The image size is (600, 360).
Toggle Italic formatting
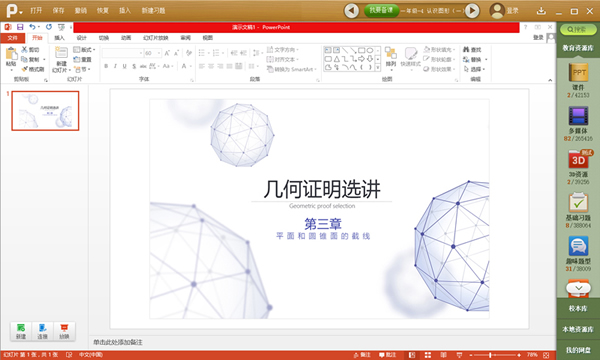click(x=115, y=66)
